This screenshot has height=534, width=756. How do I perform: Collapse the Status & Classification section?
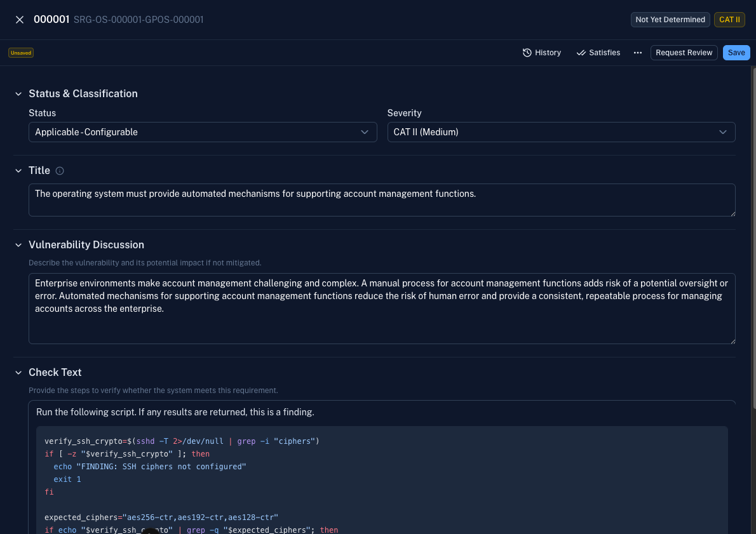click(x=18, y=93)
